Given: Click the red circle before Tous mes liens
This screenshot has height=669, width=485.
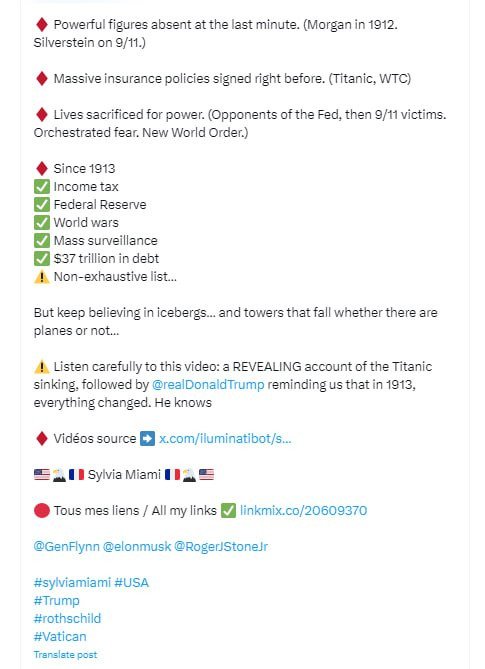Looking at the screenshot, I should 42,511.
